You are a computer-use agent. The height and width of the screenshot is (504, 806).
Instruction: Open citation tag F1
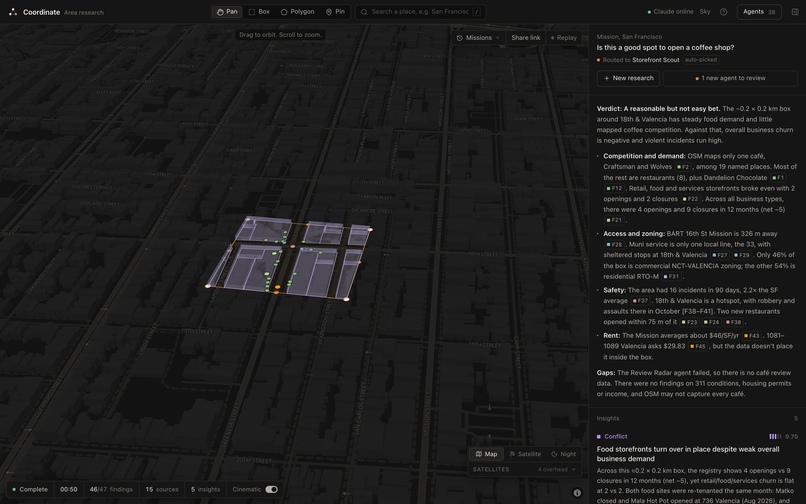[778, 178]
